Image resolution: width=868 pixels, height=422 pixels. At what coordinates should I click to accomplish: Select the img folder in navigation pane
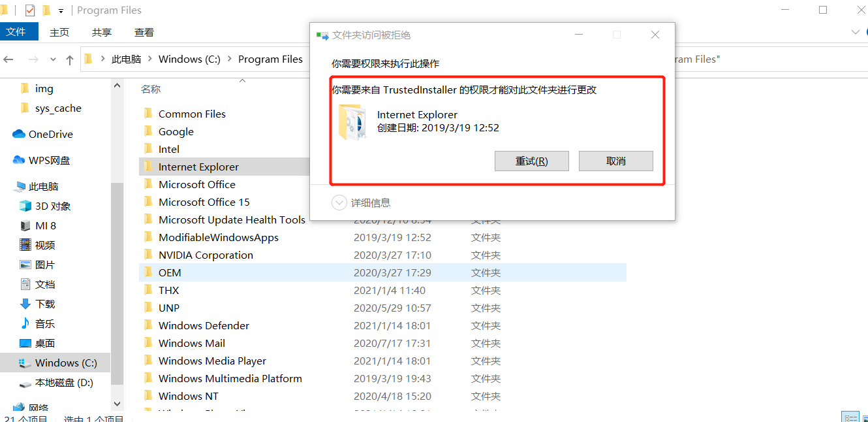[44, 88]
